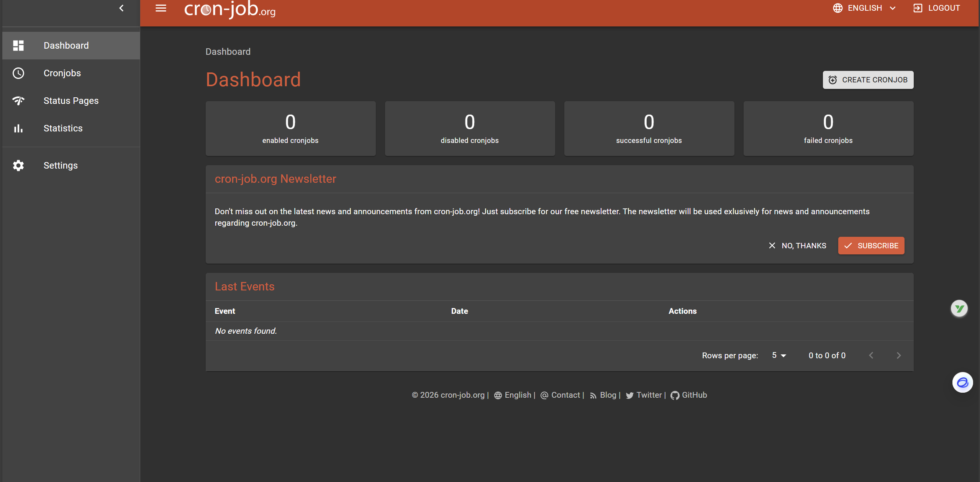Open the GitHub link in footer
Screen dimensions: 980x482
(x=695, y=395)
